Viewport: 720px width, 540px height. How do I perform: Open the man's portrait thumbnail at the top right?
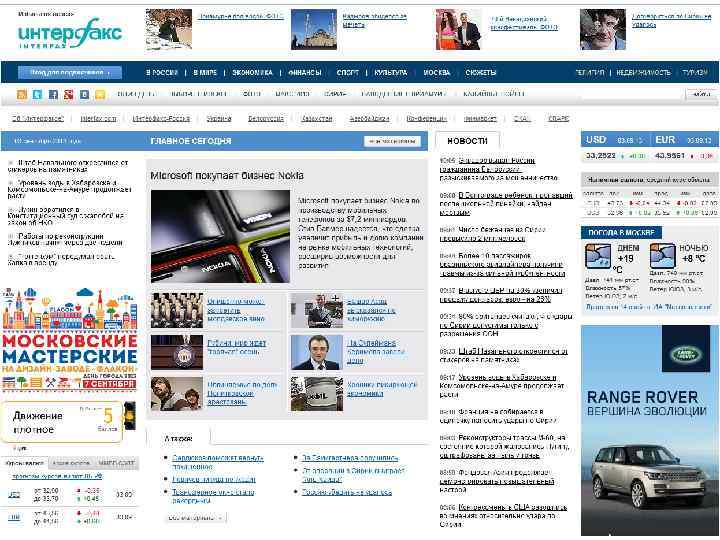pos(603,29)
